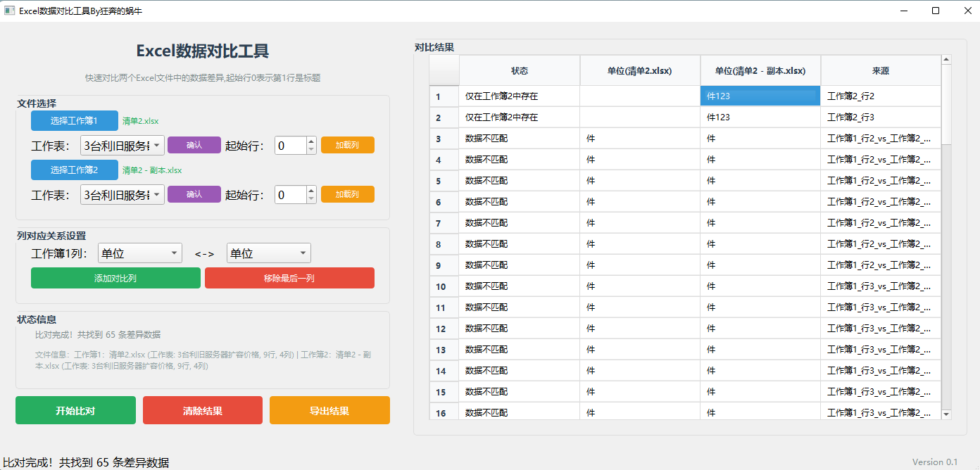Increment the first 起始行 spinner up arrow

tap(310, 141)
